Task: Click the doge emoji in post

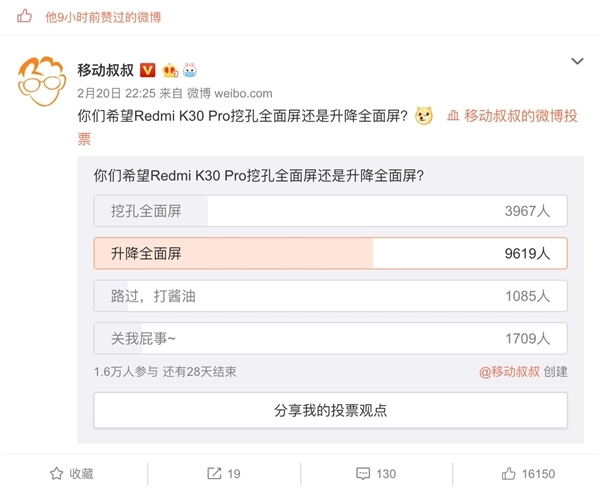Action: coord(424,117)
